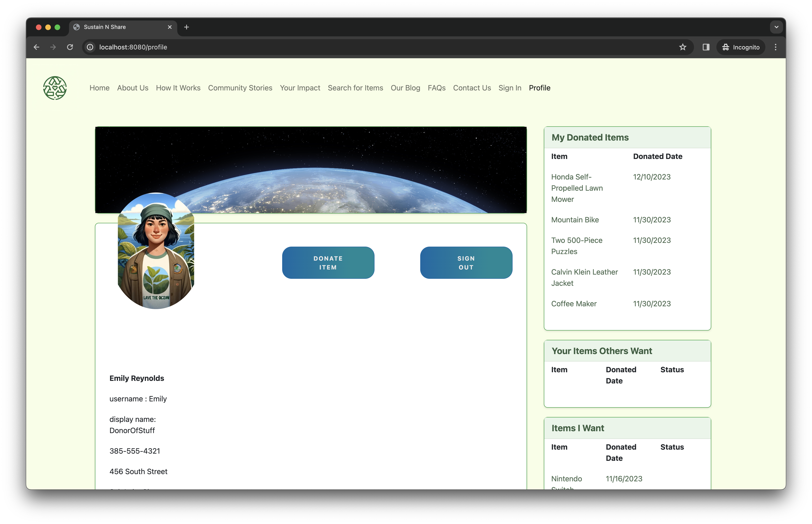Expand the tab search chevron

click(776, 27)
